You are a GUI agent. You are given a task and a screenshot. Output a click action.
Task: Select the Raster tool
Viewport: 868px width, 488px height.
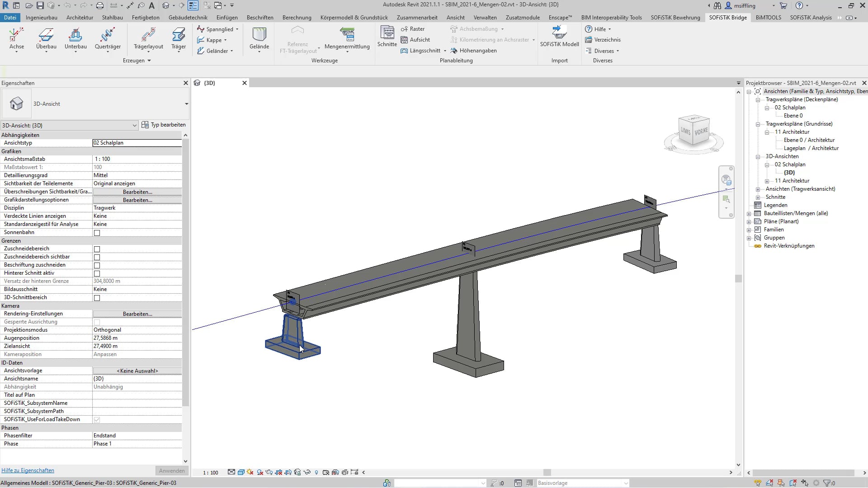click(413, 29)
